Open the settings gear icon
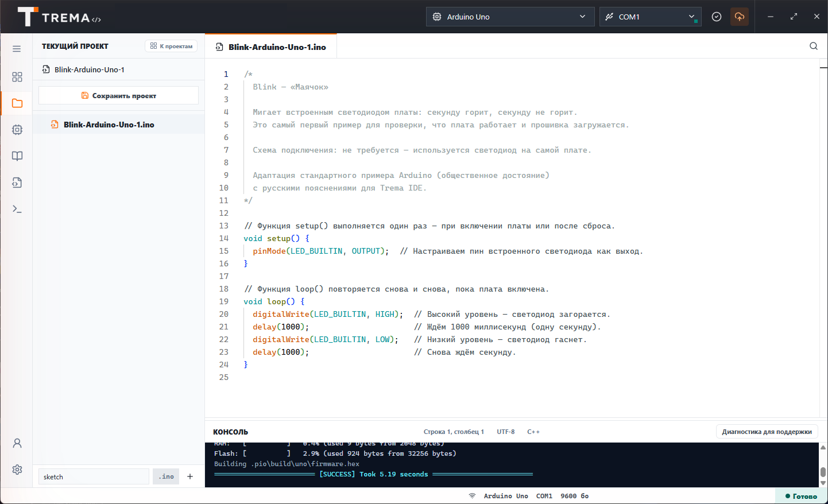 [x=17, y=470]
